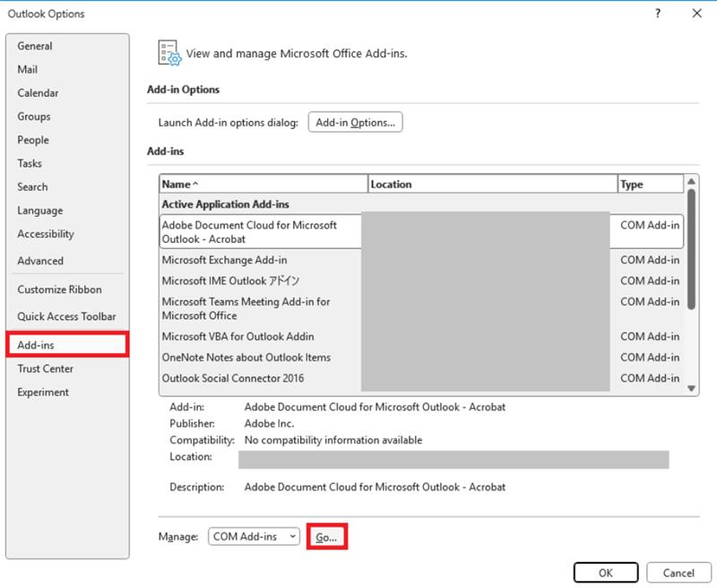This screenshot has height=588, width=717.
Task: Select OneNote Notes about Outlook Items row
Action: pyautogui.click(x=421, y=358)
